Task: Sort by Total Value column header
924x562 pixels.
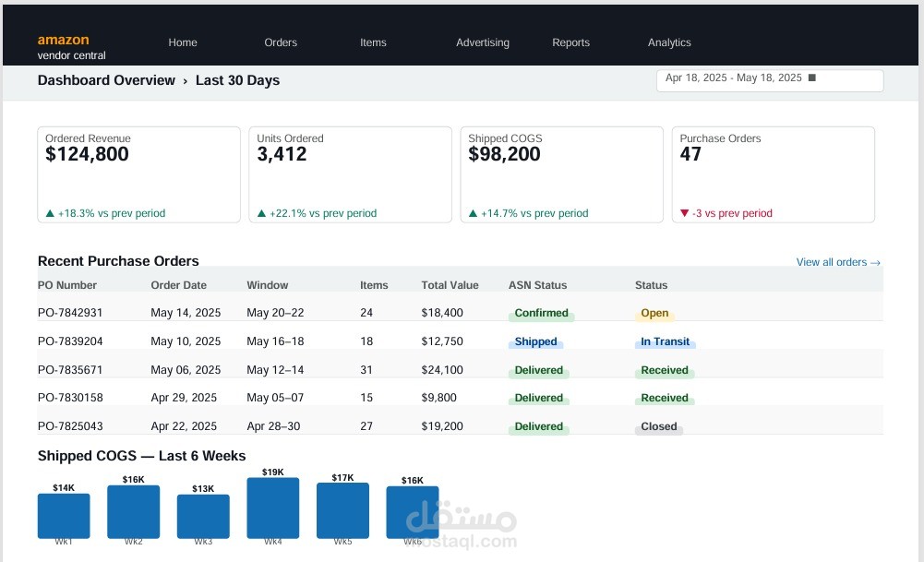Action: 450,285
